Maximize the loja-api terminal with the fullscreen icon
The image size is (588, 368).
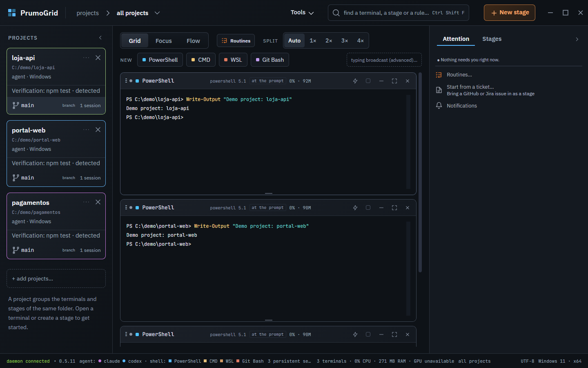[394, 81]
